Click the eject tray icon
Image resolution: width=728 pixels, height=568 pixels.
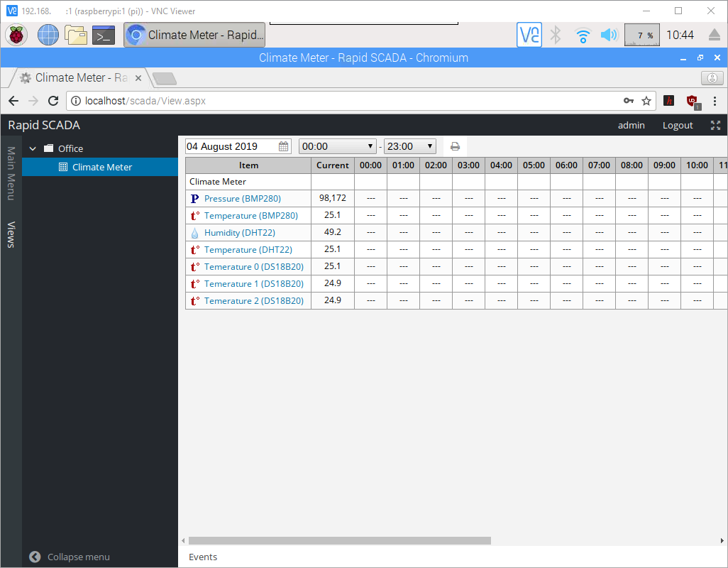[715, 35]
